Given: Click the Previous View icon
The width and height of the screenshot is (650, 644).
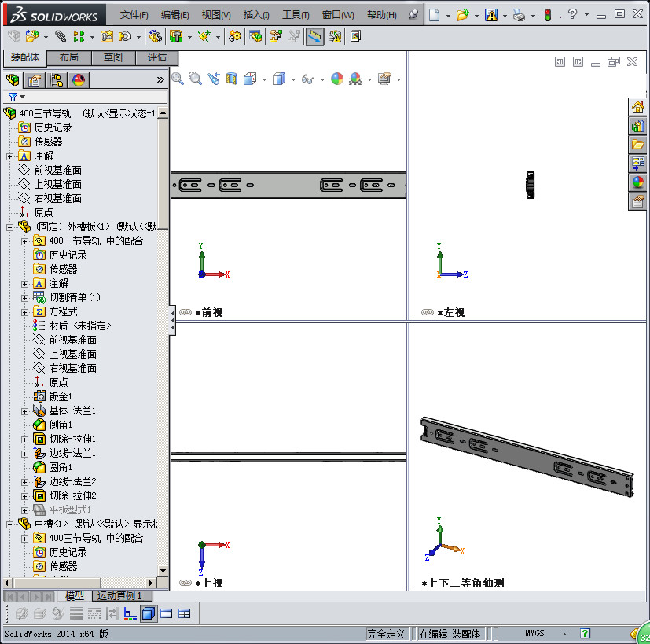Looking at the screenshot, I should (x=214, y=79).
